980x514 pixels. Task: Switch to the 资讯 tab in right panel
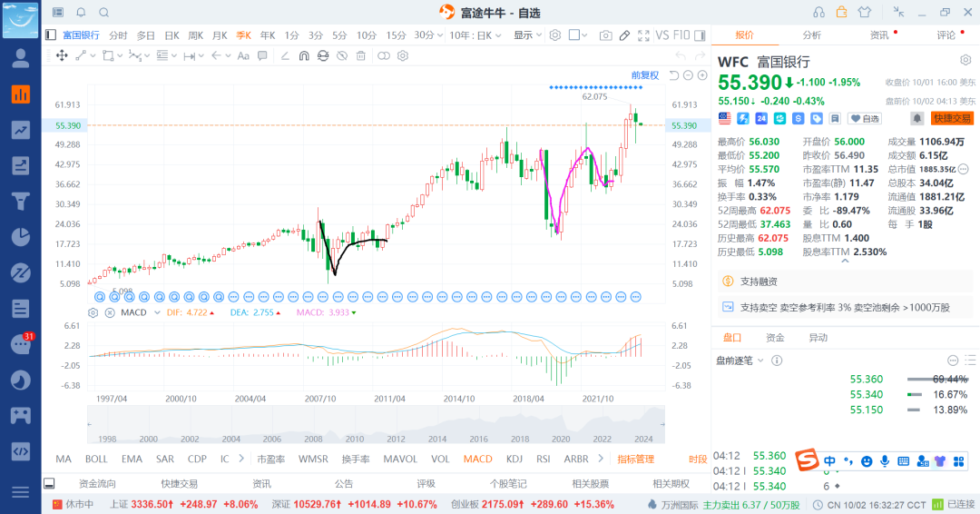[879, 35]
